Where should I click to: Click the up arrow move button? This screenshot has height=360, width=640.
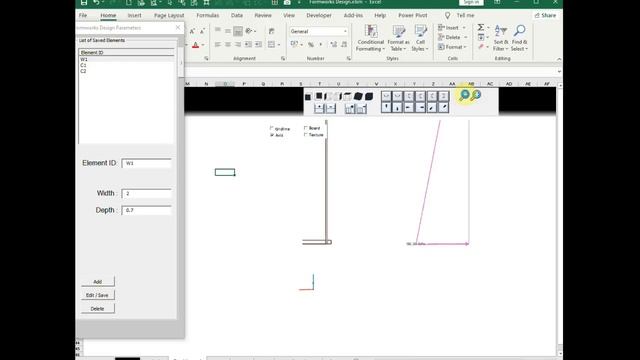pyautogui.click(x=386, y=107)
